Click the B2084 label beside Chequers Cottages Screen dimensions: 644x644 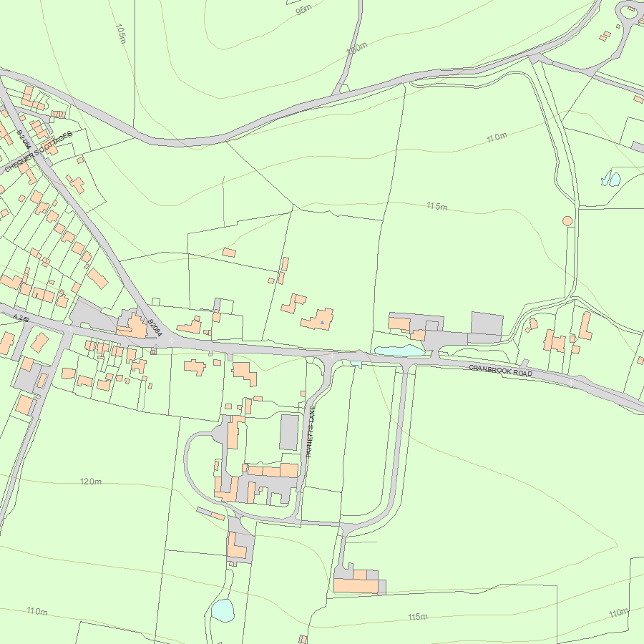pyautogui.click(x=24, y=140)
